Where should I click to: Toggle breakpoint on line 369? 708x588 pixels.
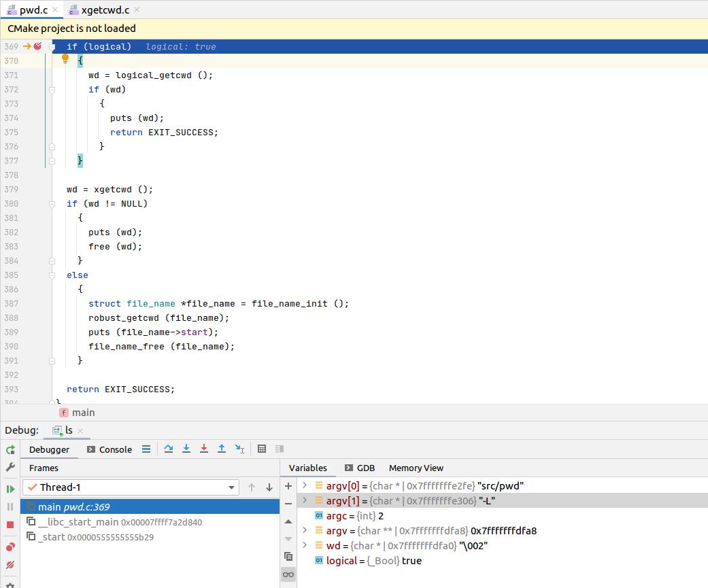(37, 46)
